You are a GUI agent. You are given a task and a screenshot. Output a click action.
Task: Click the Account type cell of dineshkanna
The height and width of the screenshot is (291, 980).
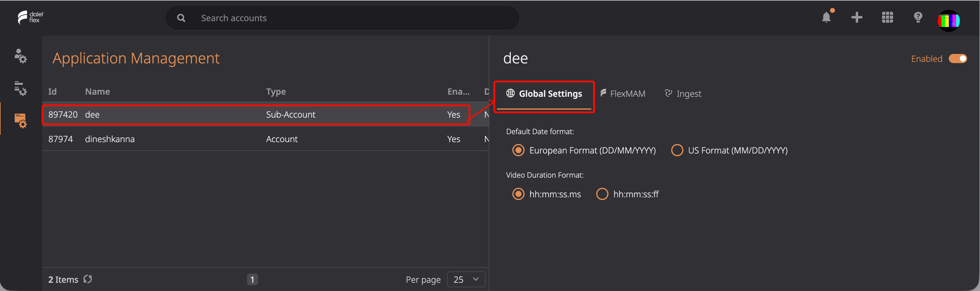(282, 139)
